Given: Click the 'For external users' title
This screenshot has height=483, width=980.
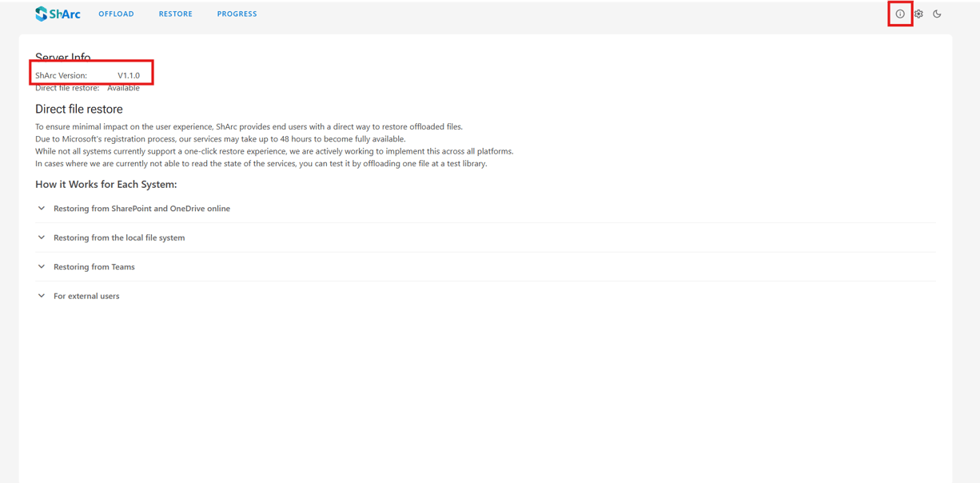Looking at the screenshot, I should click(x=86, y=296).
